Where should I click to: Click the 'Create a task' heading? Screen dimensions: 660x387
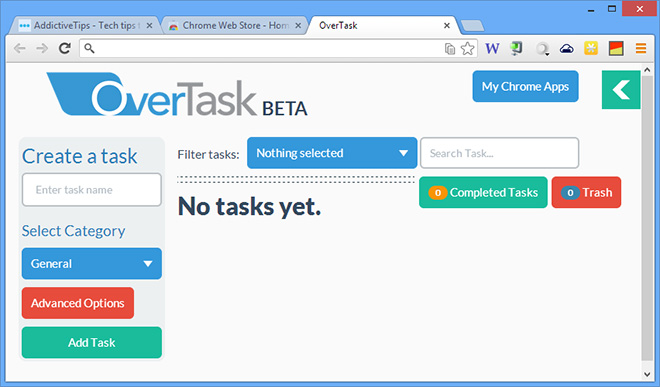click(80, 156)
